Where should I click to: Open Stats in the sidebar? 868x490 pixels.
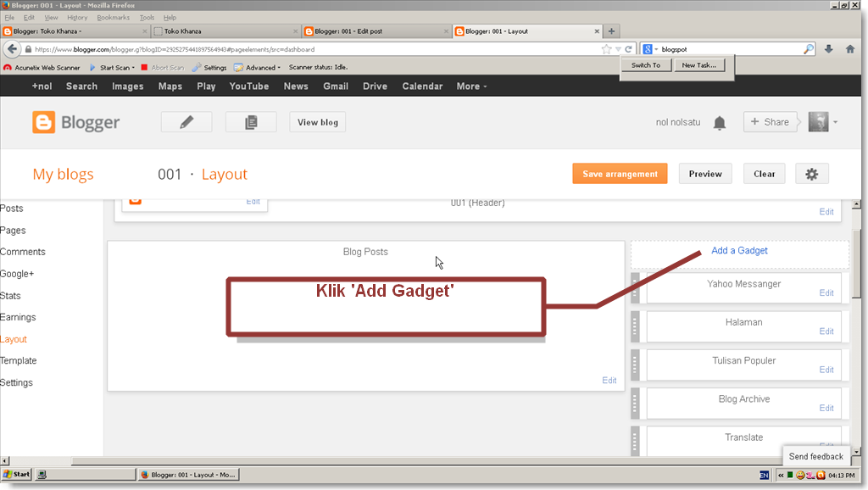[10, 296]
